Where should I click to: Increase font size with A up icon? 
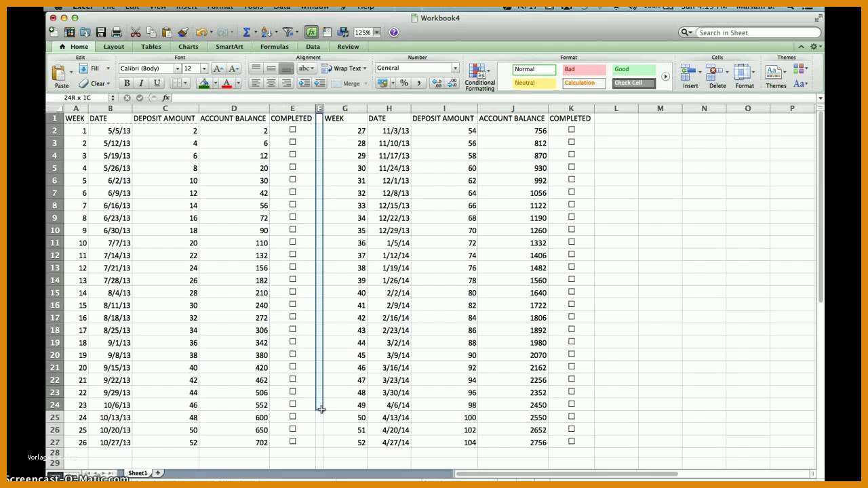[x=218, y=68]
